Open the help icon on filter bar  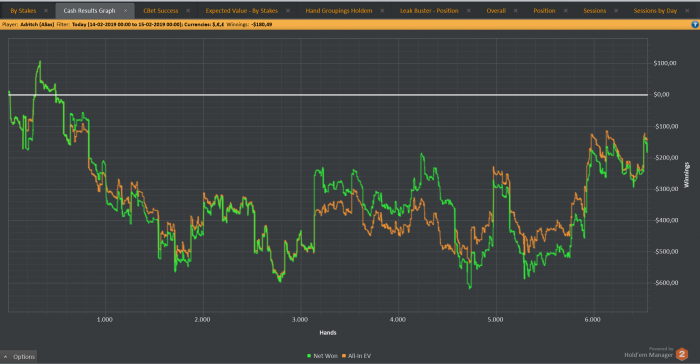coord(695,25)
